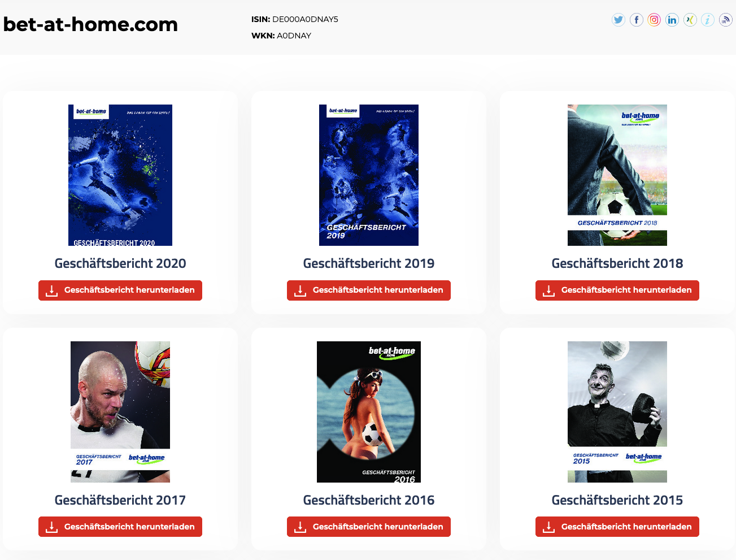Open the Instagram icon in header

654,20
